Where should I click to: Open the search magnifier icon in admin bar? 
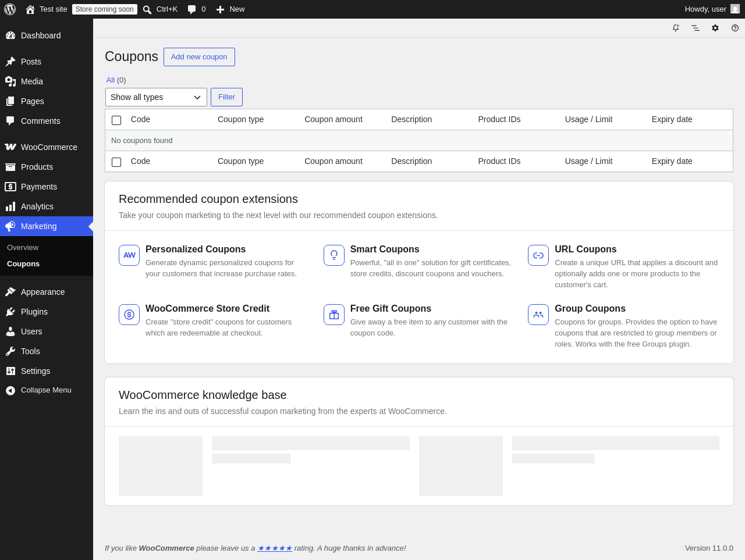tap(147, 9)
